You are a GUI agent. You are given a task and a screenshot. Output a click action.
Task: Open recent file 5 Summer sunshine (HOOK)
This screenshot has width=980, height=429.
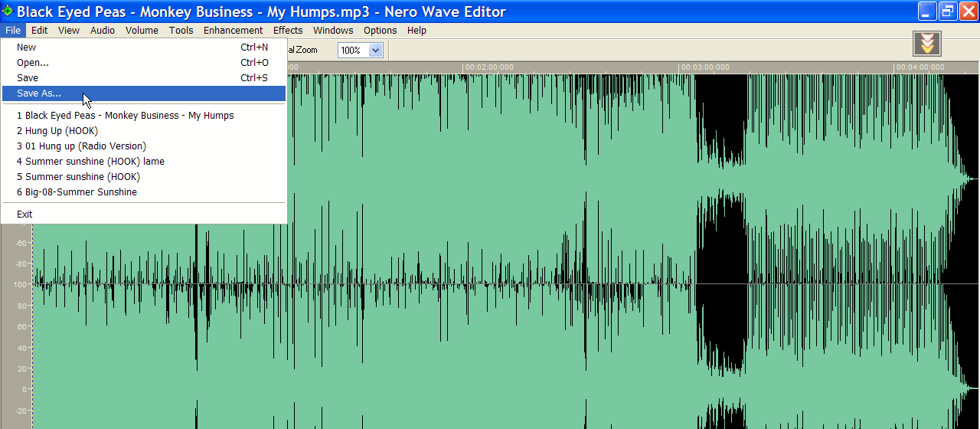click(143, 177)
